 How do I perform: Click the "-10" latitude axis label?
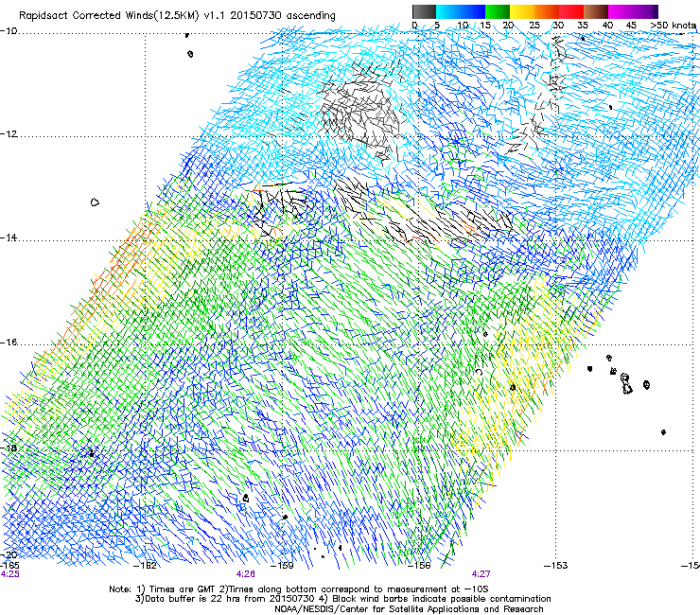click(x=9, y=31)
